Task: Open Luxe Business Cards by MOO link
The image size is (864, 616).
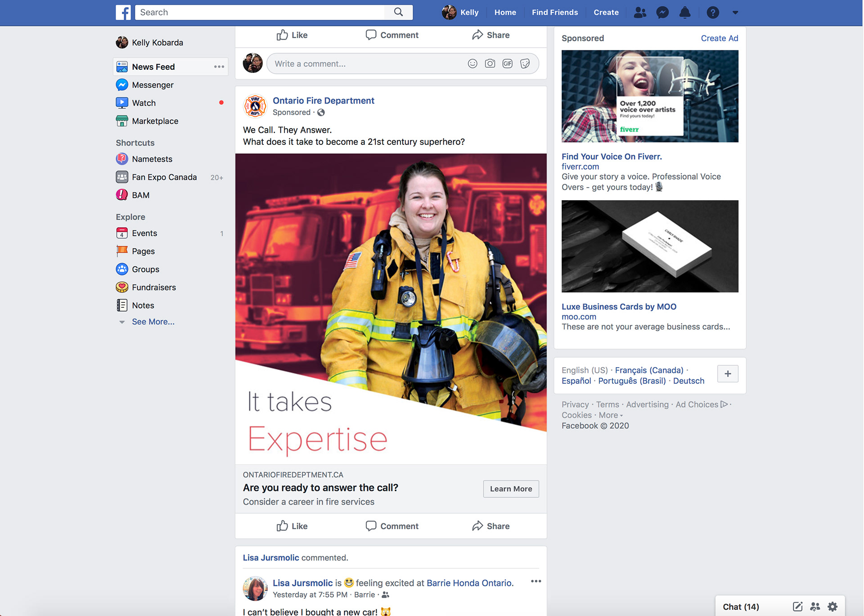Action: click(619, 306)
